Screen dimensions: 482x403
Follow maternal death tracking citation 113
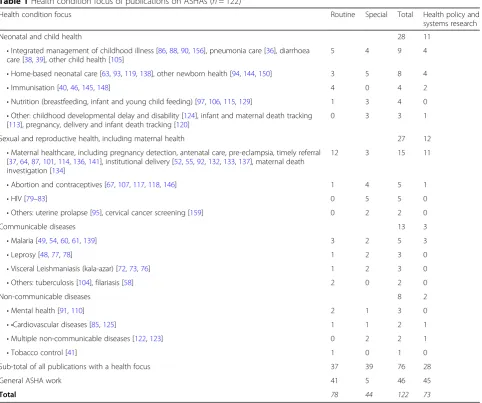(x=14, y=125)
